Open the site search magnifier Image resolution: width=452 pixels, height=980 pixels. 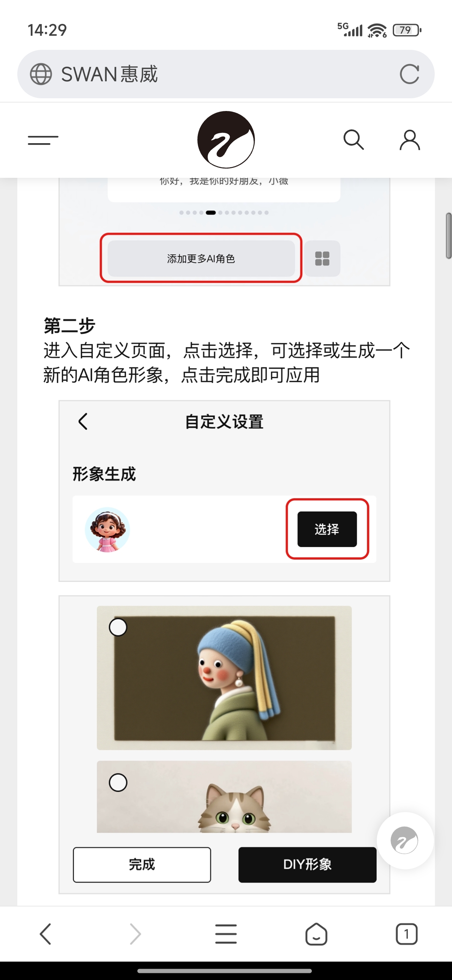(353, 140)
